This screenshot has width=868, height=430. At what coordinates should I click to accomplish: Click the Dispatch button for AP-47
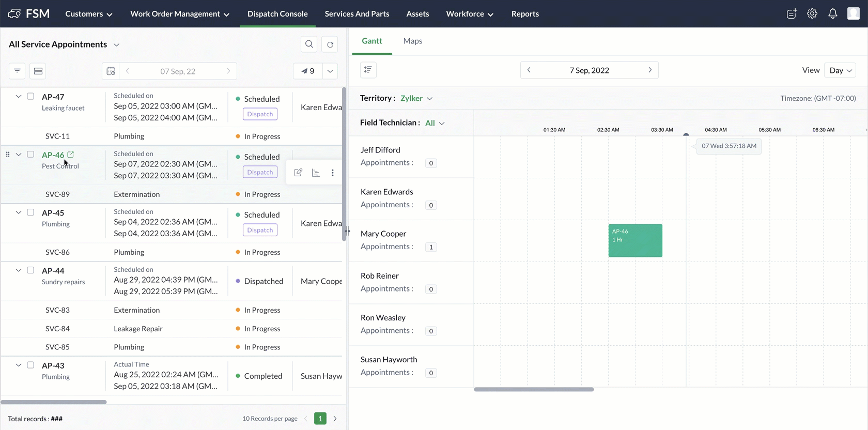[260, 114]
